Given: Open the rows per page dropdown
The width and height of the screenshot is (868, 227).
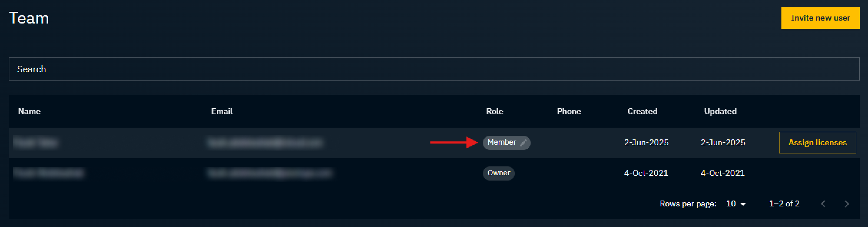Looking at the screenshot, I should (x=736, y=204).
